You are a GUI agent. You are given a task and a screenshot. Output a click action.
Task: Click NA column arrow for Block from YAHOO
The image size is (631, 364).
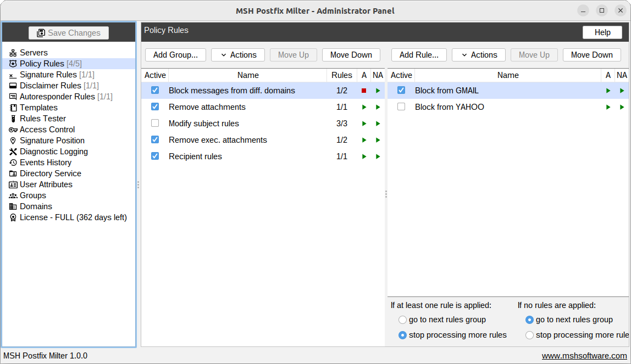click(622, 107)
